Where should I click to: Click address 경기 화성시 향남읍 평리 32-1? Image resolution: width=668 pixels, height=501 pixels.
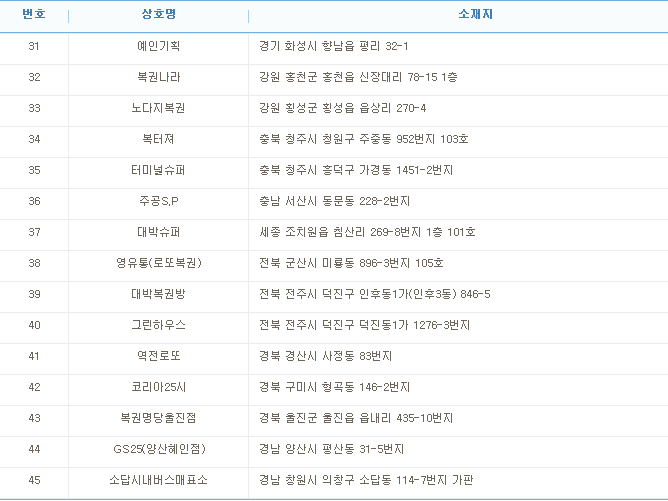click(334, 46)
